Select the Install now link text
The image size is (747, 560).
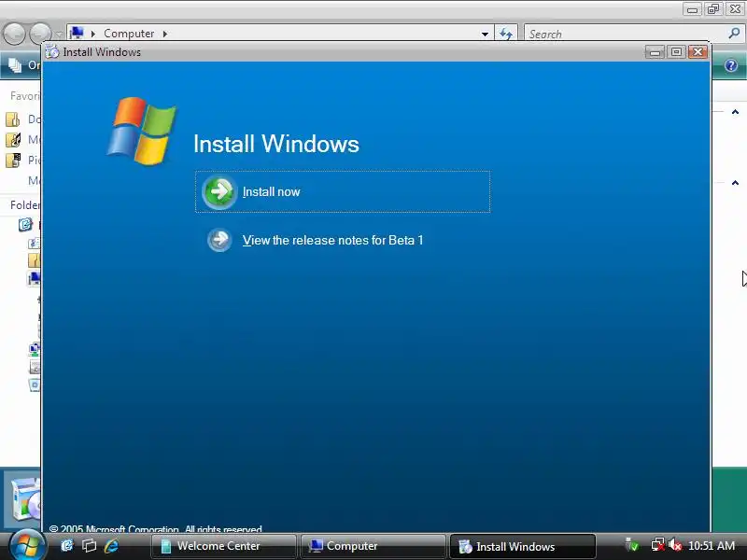point(271,192)
